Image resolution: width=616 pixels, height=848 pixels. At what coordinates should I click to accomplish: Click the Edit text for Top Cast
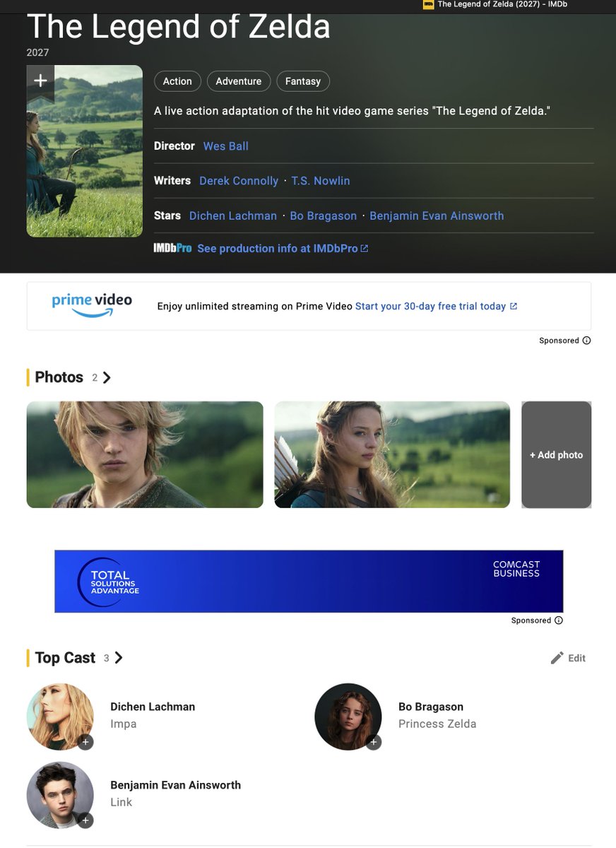coord(576,658)
